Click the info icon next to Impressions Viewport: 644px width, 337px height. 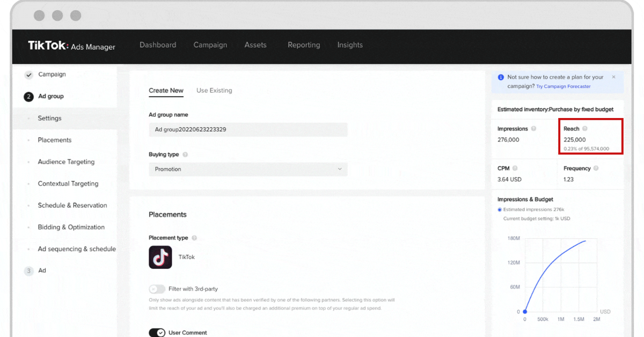(x=533, y=129)
